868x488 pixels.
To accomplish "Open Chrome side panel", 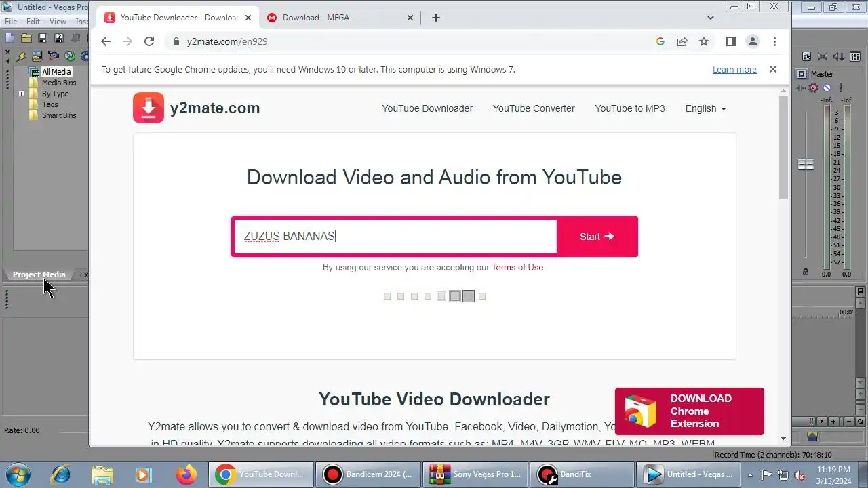I will click(x=730, y=41).
